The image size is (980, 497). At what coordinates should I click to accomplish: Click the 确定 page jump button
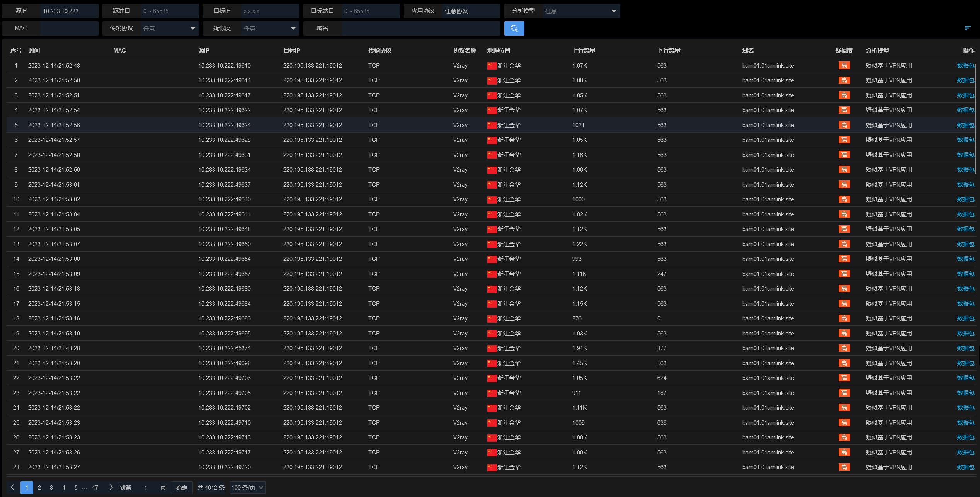point(182,488)
